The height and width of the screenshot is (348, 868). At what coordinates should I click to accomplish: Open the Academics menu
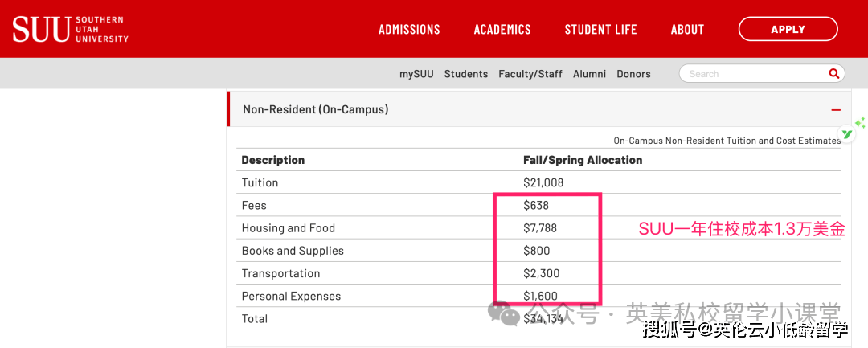[x=502, y=29]
